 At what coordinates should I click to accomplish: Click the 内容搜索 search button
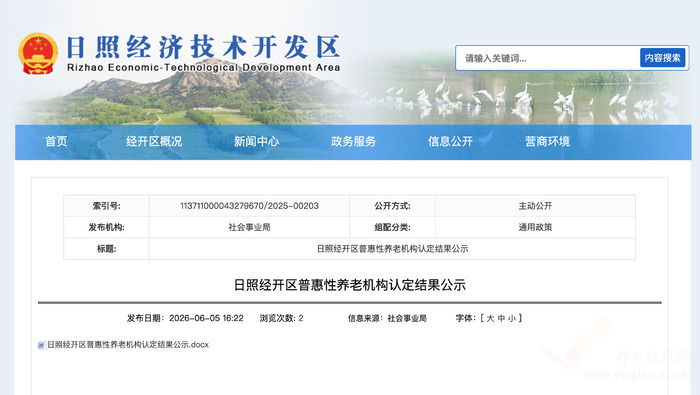pyautogui.click(x=662, y=58)
